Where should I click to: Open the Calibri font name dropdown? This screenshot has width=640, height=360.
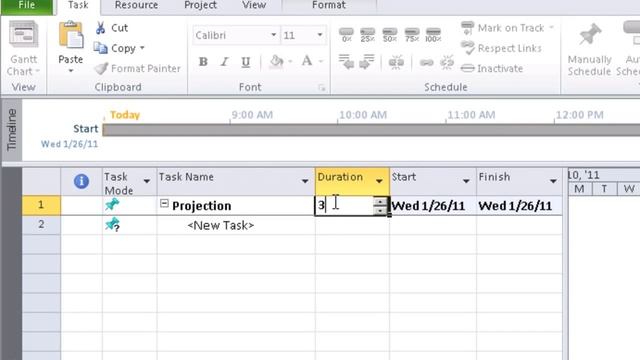[x=273, y=35]
